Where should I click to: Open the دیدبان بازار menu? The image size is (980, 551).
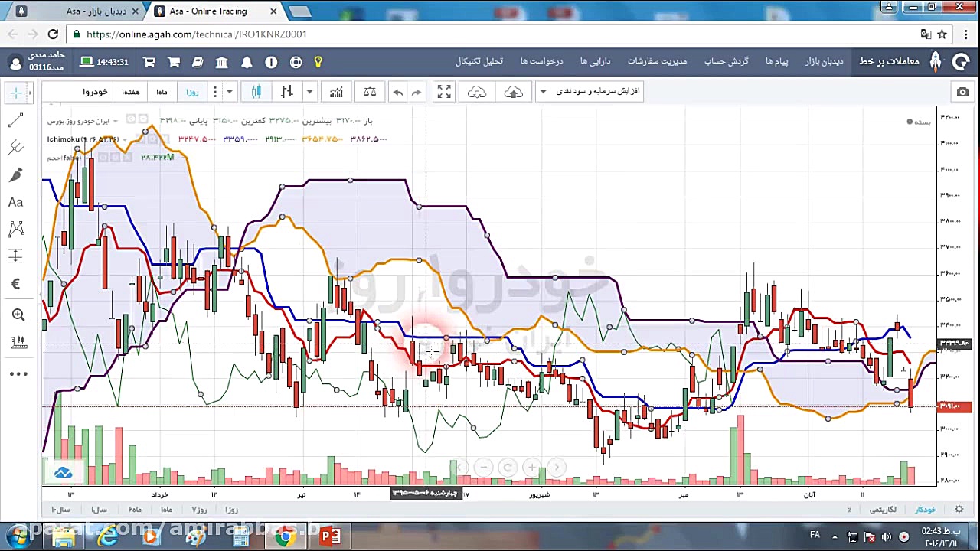pyautogui.click(x=824, y=61)
